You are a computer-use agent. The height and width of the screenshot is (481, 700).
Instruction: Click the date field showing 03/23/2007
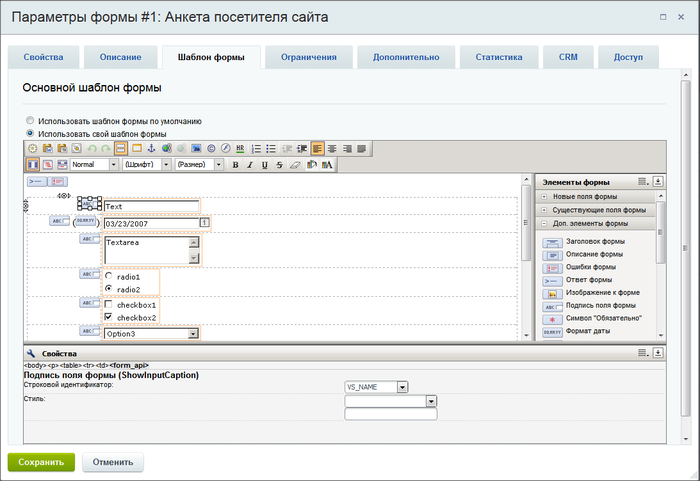[151, 223]
